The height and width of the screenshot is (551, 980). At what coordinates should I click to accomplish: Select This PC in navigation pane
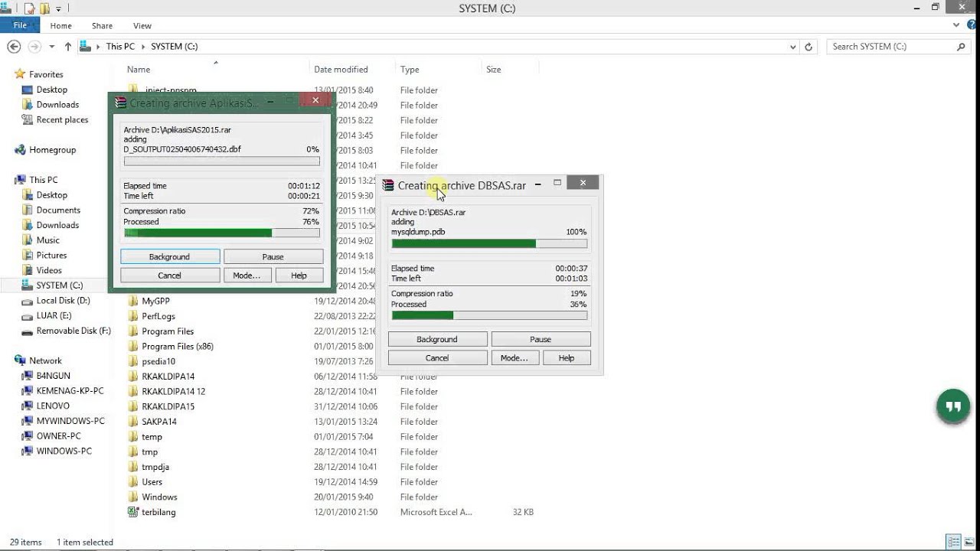(43, 180)
